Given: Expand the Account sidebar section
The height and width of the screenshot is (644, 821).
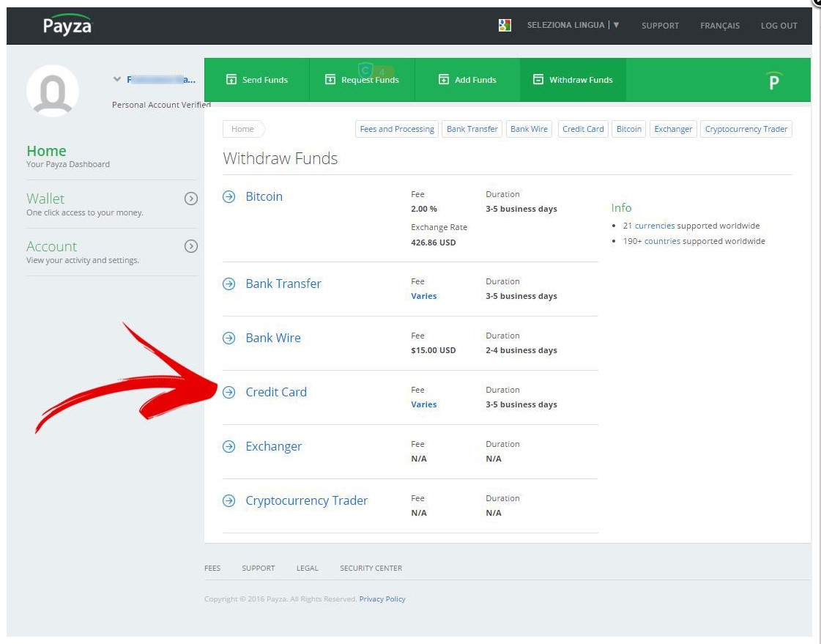Looking at the screenshot, I should point(191,247).
